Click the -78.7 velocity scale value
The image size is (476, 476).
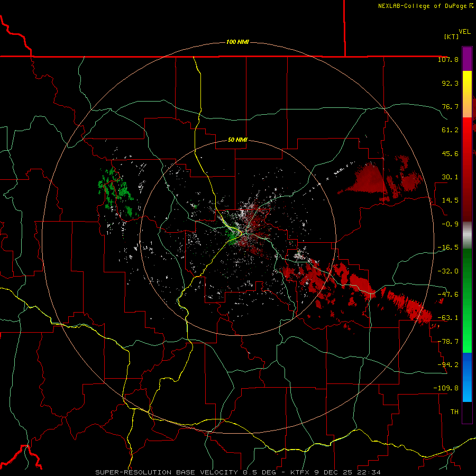pyautogui.click(x=448, y=342)
